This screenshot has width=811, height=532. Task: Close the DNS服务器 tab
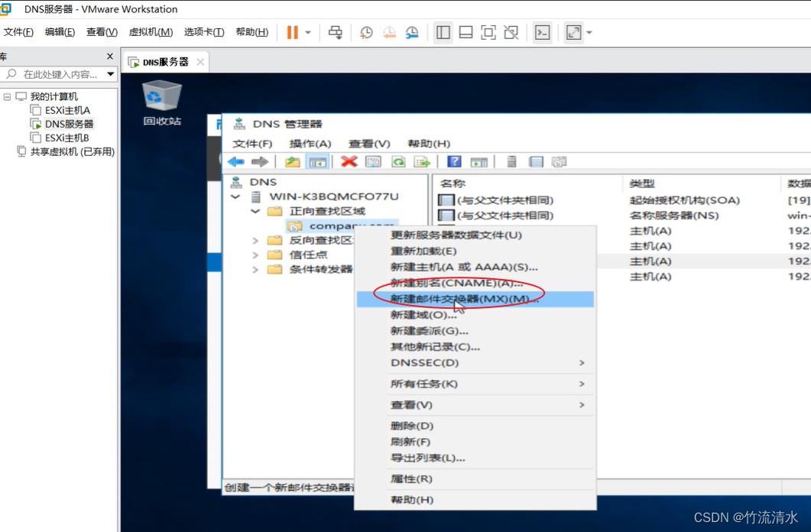point(200,62)
